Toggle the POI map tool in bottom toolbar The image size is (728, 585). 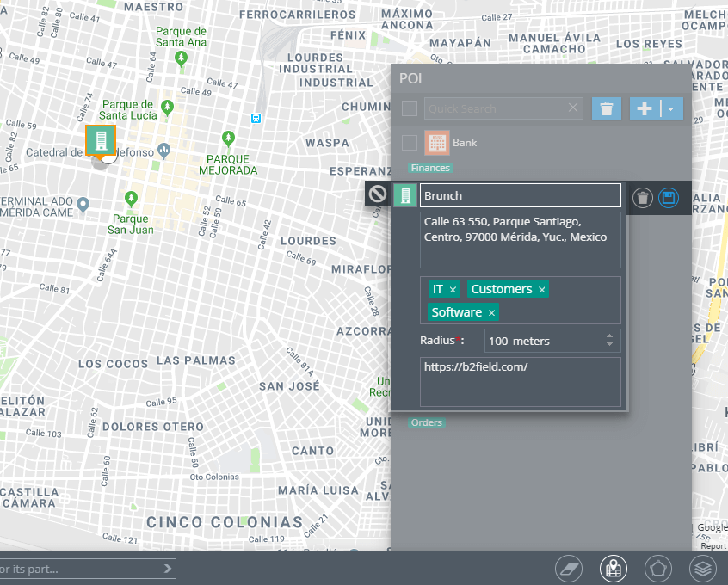click(614, 569)
